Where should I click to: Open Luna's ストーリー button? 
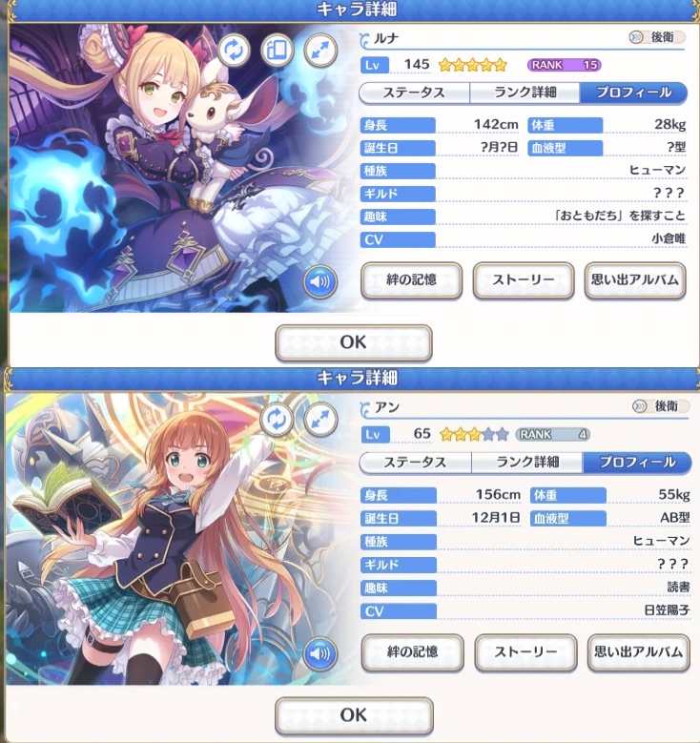[524, 280]
